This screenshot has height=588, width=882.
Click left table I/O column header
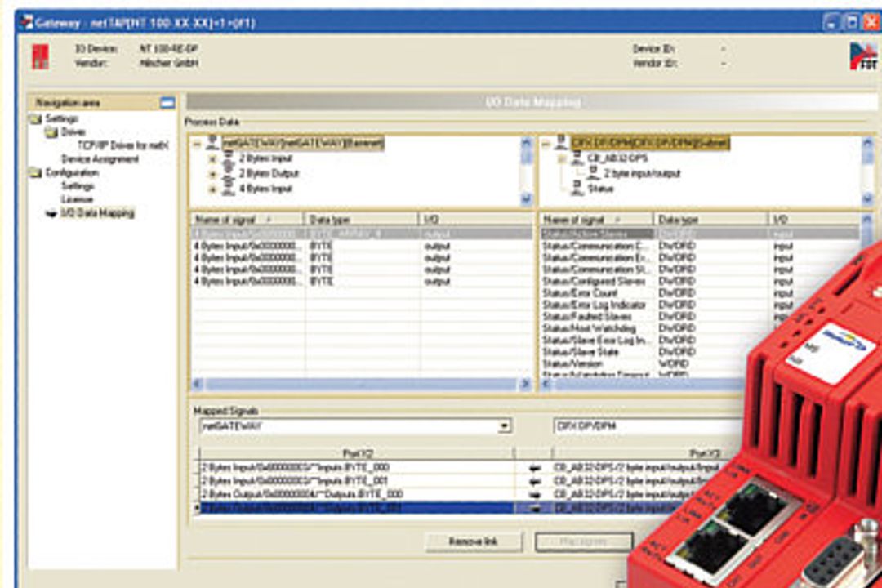point(475,220)
